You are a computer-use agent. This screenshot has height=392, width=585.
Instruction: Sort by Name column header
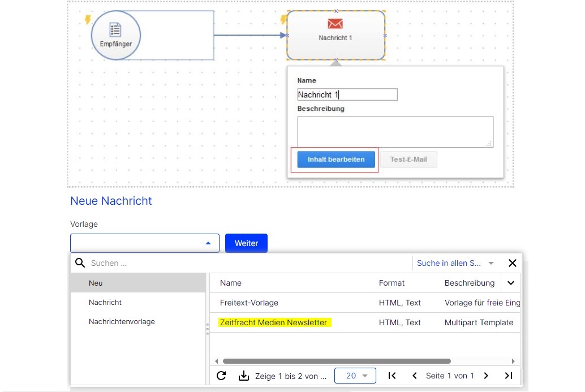click(231, 283)
